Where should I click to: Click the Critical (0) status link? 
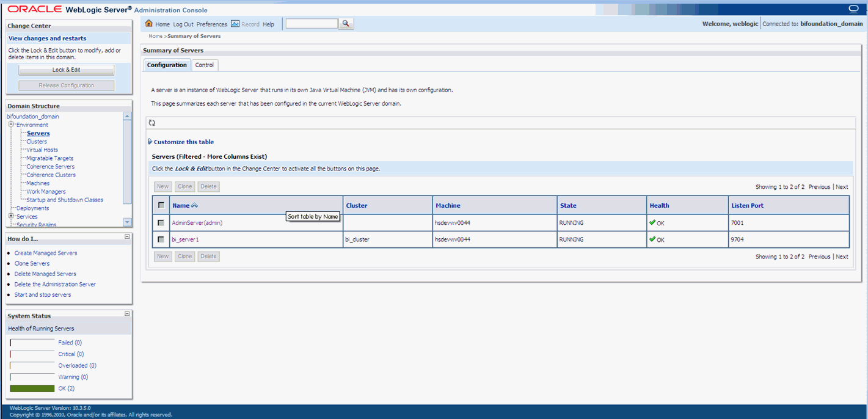click(71, 354)
